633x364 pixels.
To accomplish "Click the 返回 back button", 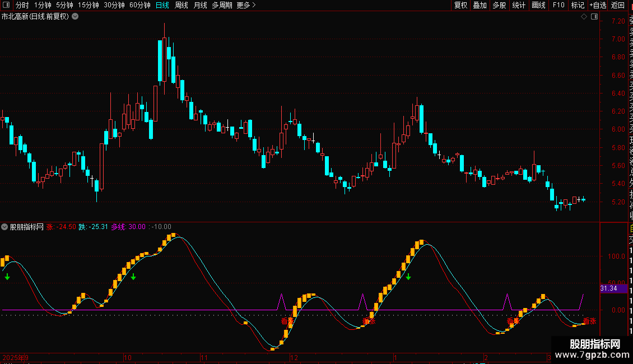I will click(x=618, y=5).
